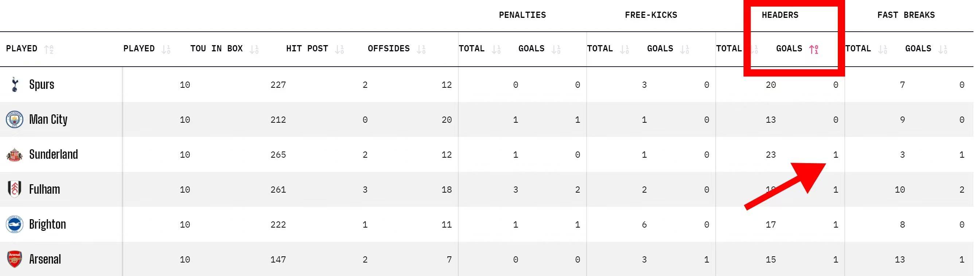The height and width of the screenshot is (276, 980).
Task: Toggle sort on Tou In Box column
Action: pyautogui.click(x=254, y=49)
